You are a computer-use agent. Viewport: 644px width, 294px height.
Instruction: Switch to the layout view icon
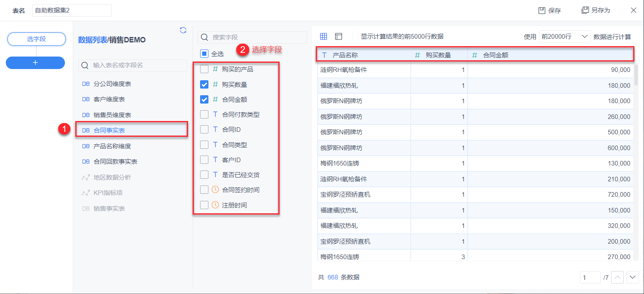pos(339,37)
